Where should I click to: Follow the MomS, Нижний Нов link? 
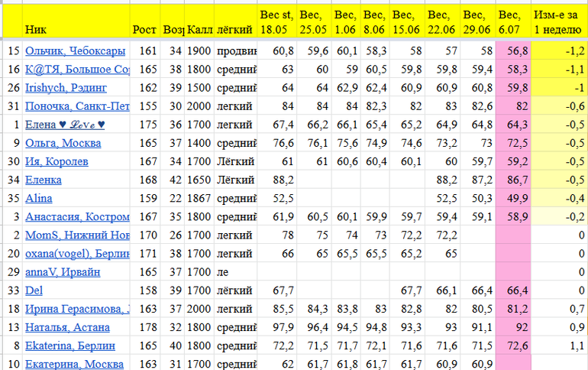tap(76, 235)
